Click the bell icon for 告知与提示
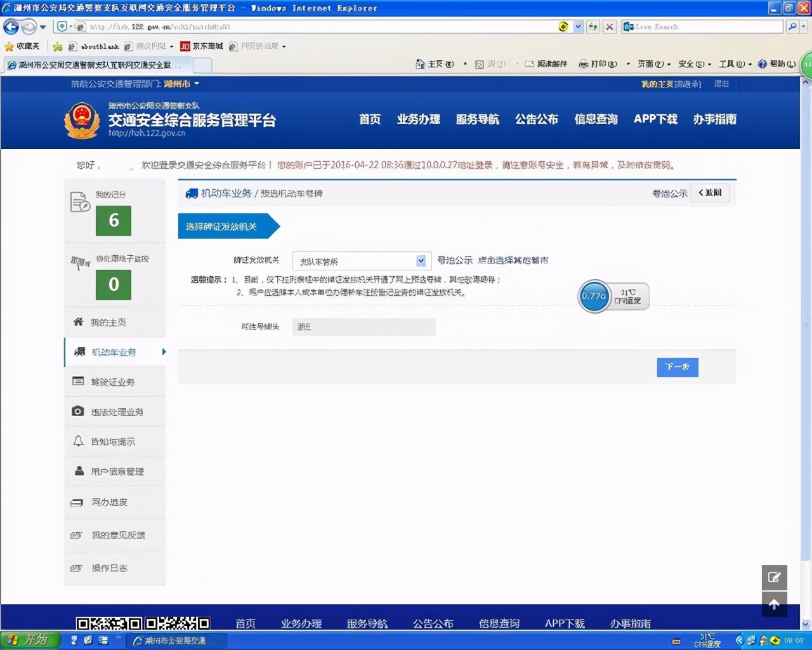This screenshot has width=812, height=650. tap(78, 441)
